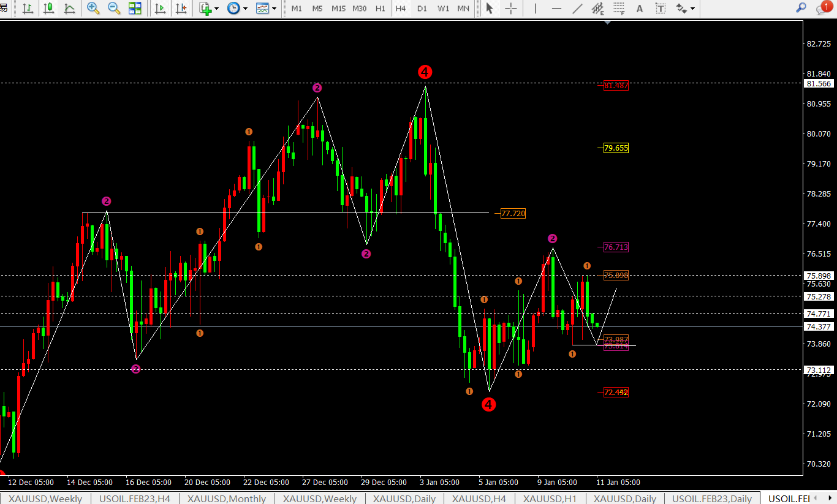Choose the Fibonacci retracement tool
This screenshot has height=504, width=837.
click(619, 9)
